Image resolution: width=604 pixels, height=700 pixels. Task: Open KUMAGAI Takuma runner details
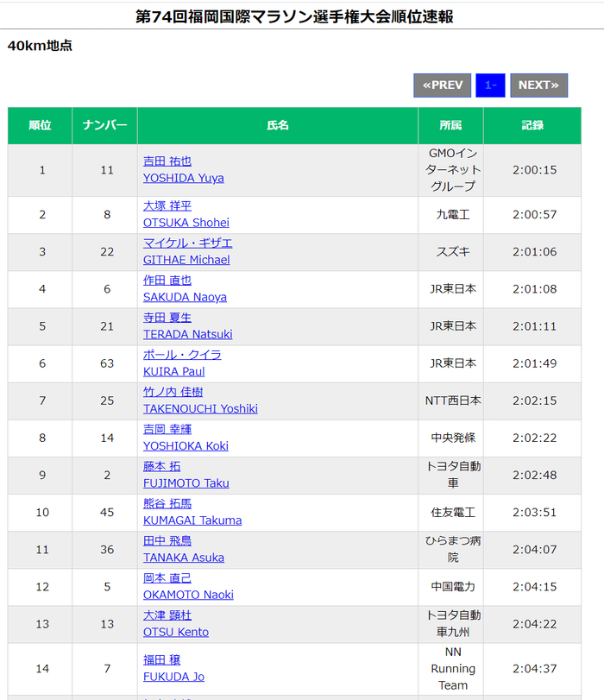pyautogui.click(x=192, y=520)
